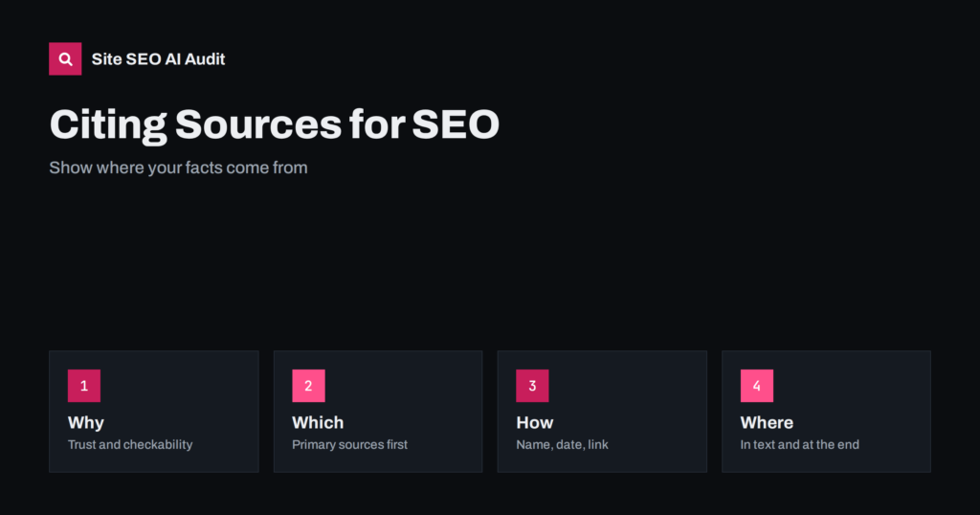Click 'Primary sources first' text
The width and height of the screenshot is (980, 515).
point(349,444)
